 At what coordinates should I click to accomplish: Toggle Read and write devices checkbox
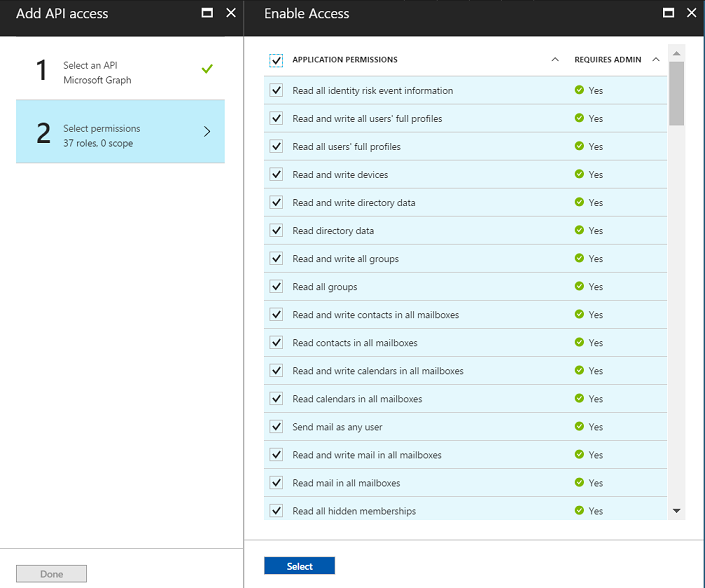(276, 174)
